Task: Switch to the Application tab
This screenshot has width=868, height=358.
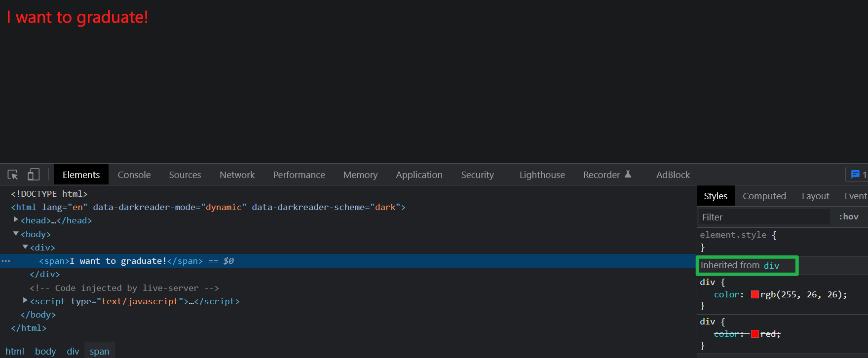Action: tap(419, 175)
